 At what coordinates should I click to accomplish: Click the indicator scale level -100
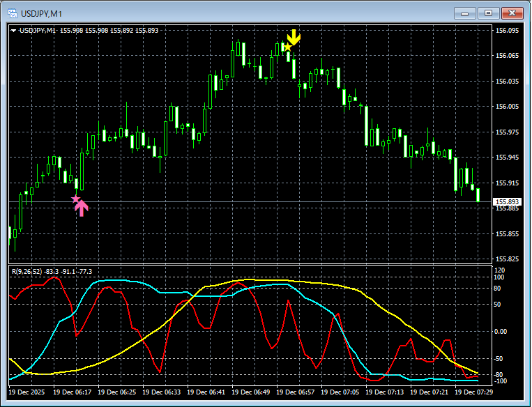click(x=500, y=381)
